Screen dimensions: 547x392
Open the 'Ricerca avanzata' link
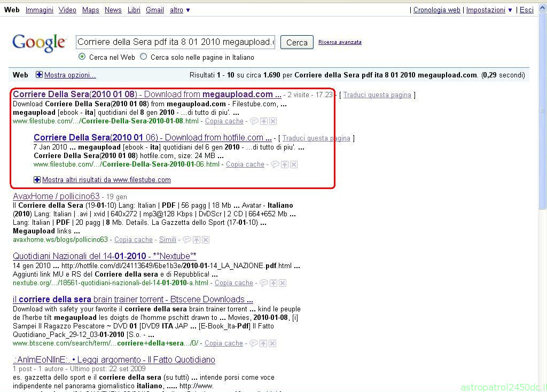(340, 42)
